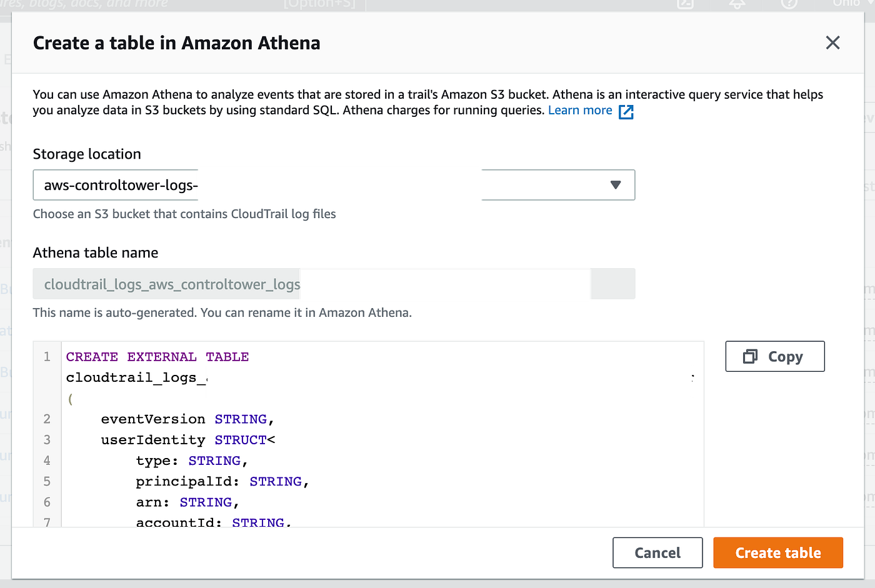The width and height of the screenshot is (875, 588).
Task: Open the CloudShell icon in the top bar
Action: (686, 4)
